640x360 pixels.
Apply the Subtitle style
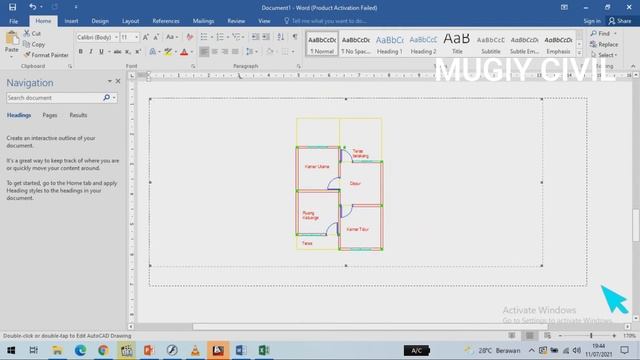point(491,44)
